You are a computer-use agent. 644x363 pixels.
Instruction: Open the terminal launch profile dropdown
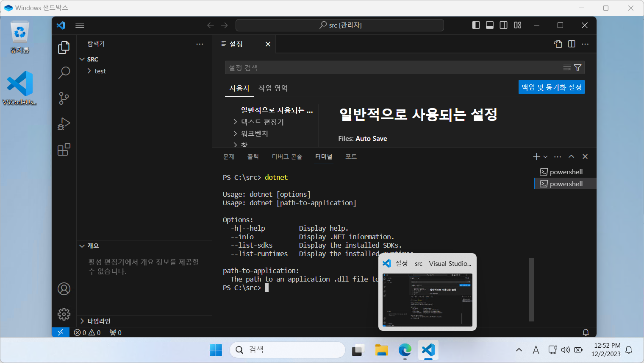tap(545, 156)
